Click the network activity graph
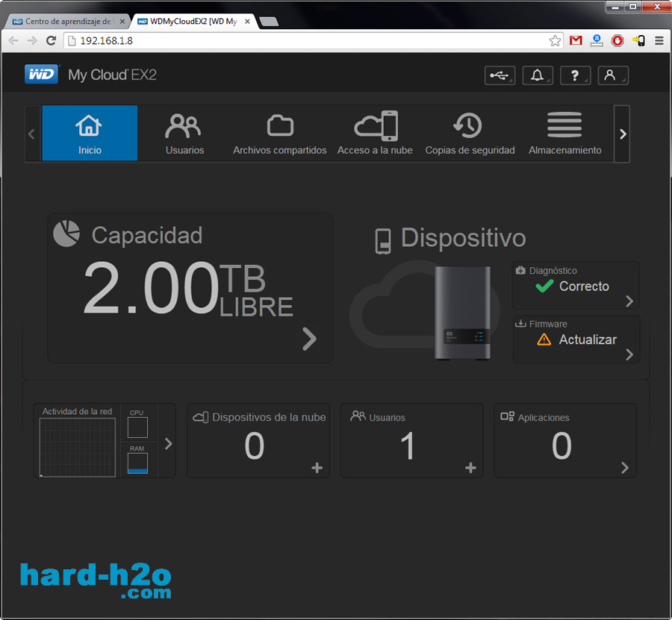Viewport: 672px width, 620px height. (78, 447)
